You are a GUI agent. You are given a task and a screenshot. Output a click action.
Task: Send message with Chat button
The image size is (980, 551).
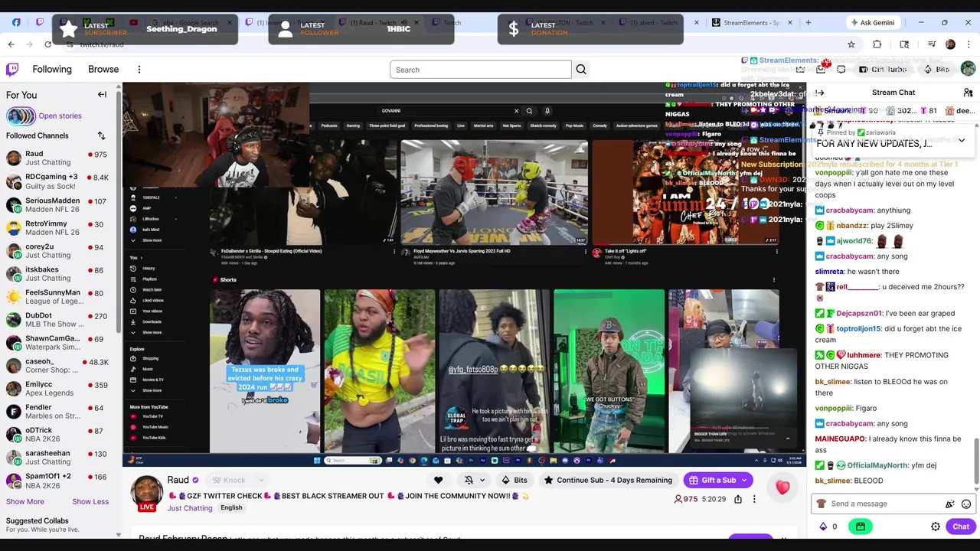tap(961, 527)
